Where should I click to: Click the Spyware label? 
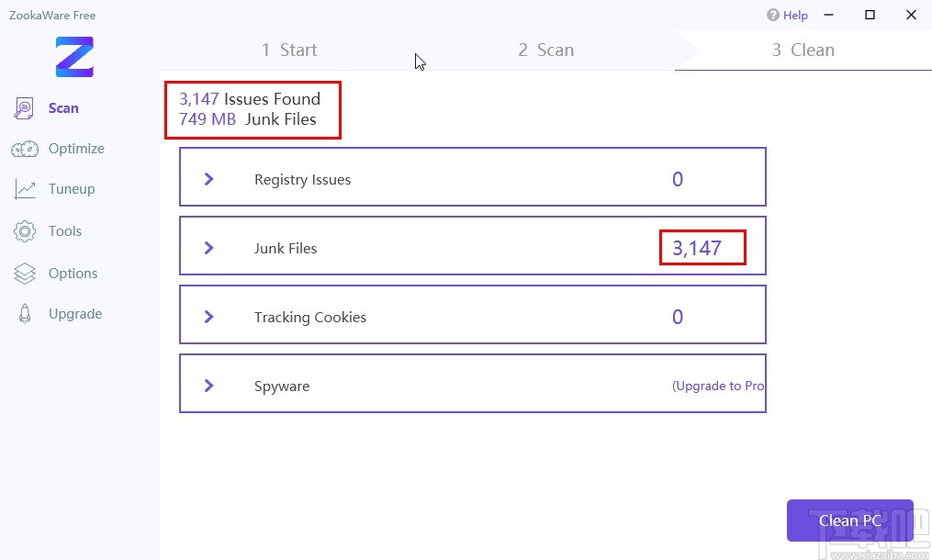click(282, 386)
